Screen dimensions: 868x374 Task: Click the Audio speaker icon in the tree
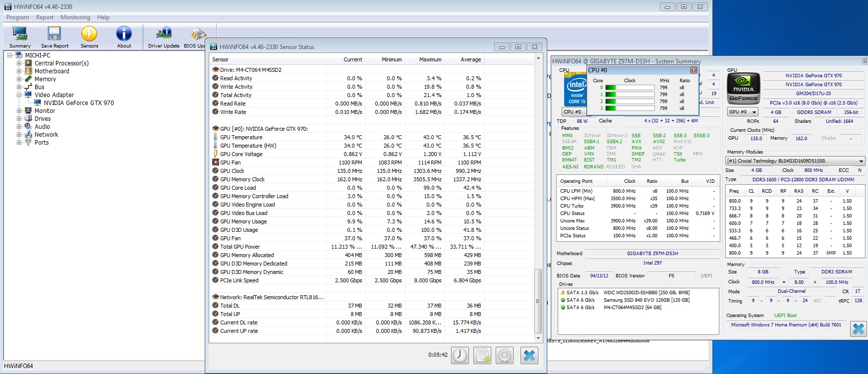[28, 126]
